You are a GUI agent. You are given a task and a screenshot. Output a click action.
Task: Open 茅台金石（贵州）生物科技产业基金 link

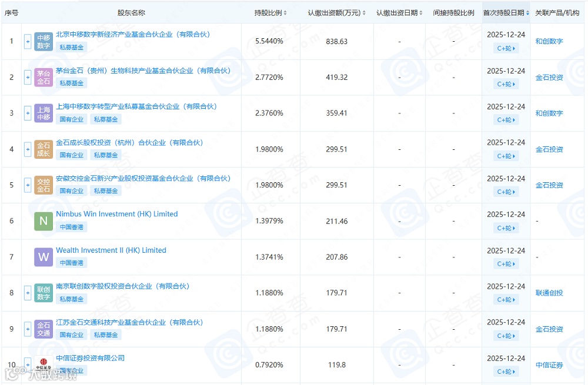[143, 71]
